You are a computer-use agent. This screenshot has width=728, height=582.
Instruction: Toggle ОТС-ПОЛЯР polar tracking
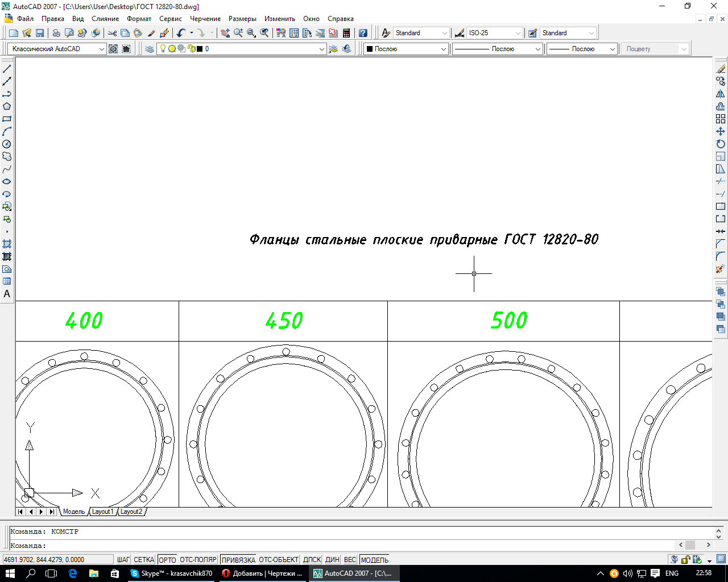point(198,560)
